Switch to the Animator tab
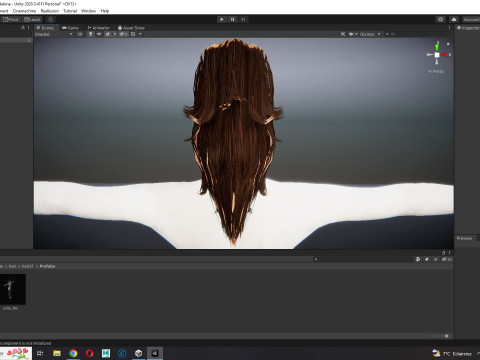 coord(98,28)
